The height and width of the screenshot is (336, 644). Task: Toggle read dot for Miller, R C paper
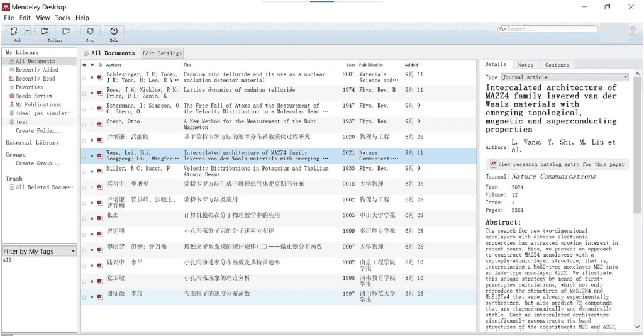coord(92,172)
